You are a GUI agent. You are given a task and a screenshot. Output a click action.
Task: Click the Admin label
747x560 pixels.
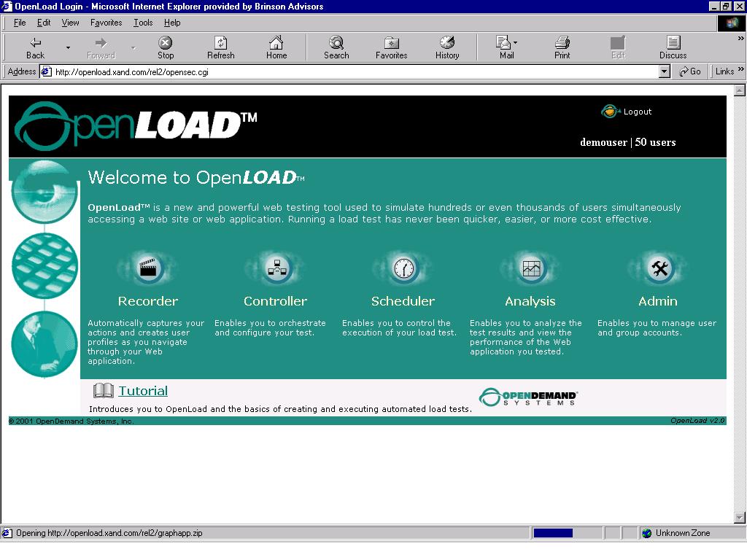658,301
